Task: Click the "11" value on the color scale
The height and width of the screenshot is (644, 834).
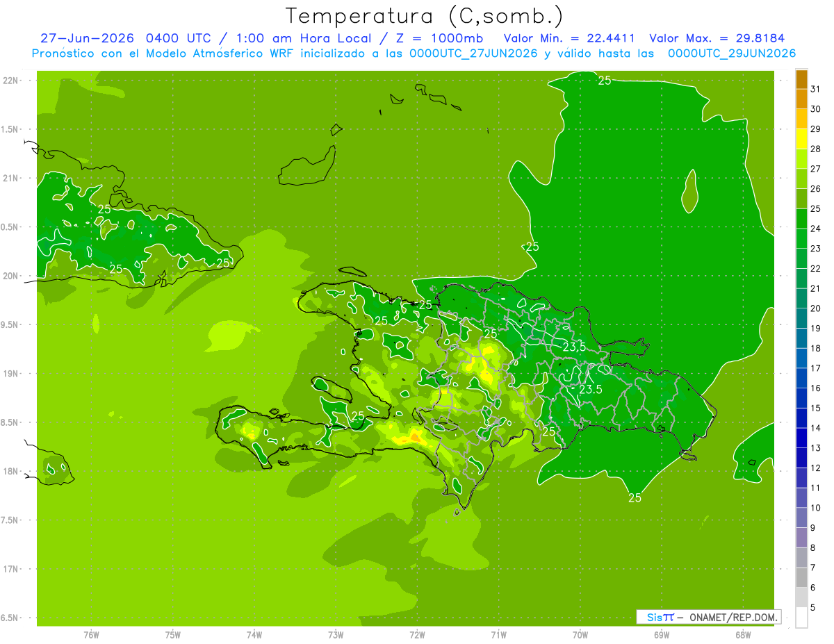Action: tap(816, 488)
